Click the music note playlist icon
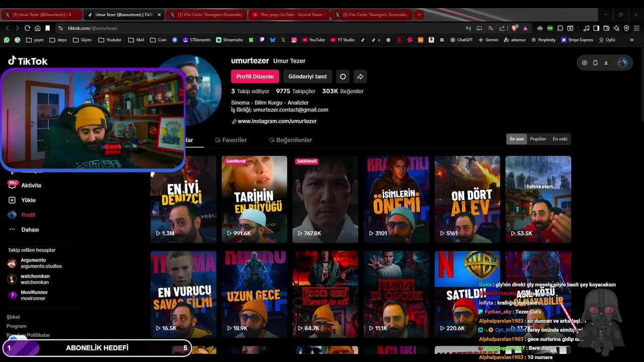Screen dimensions: 644x362 [x=586, y=28]
